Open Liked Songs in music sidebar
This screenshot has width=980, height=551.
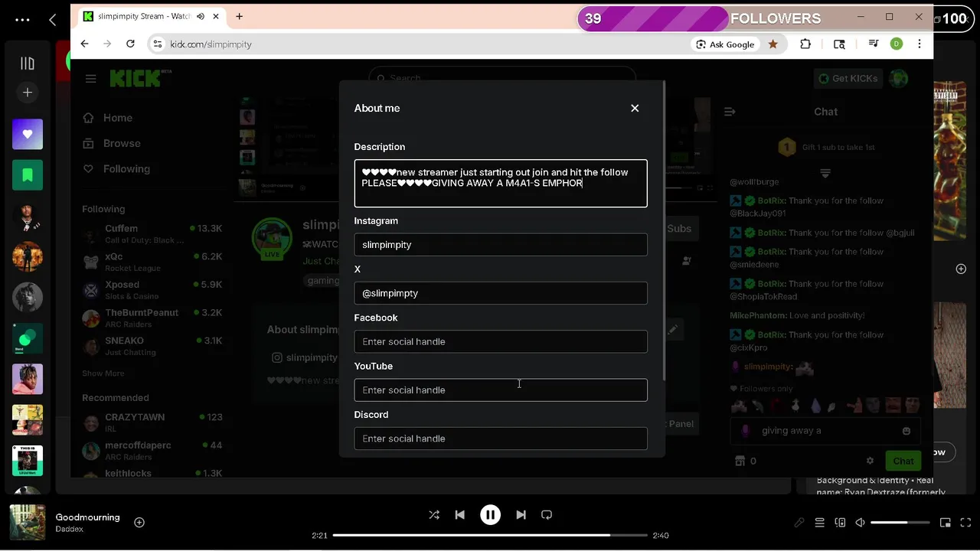pyautogui.click(x=28, y=134)
